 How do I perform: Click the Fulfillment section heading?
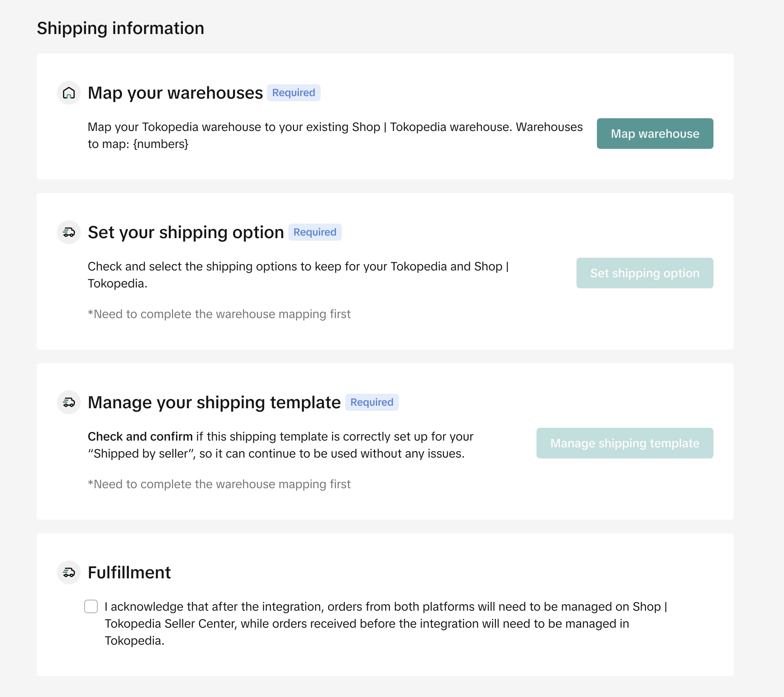(129, 572)
